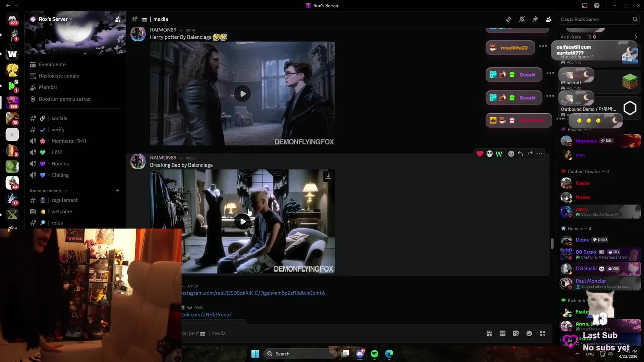Search in the Caută Rox's Server field

coord(599,19)
